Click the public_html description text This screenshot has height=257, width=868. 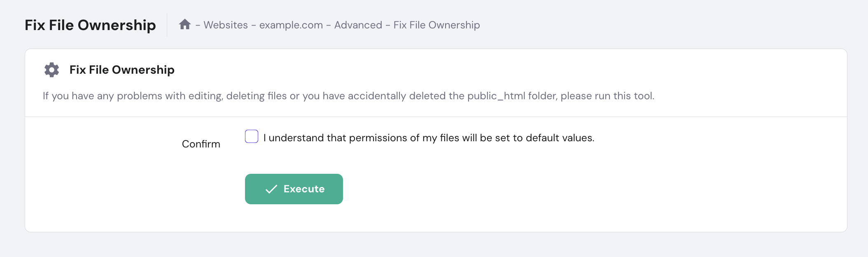[349, 96]
